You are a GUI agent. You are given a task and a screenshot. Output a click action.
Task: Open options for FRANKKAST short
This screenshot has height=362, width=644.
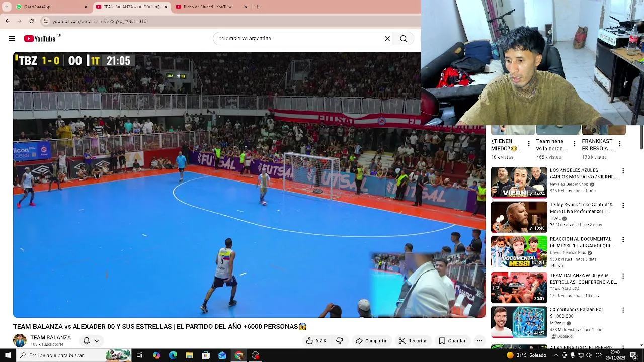pos(619,144)
